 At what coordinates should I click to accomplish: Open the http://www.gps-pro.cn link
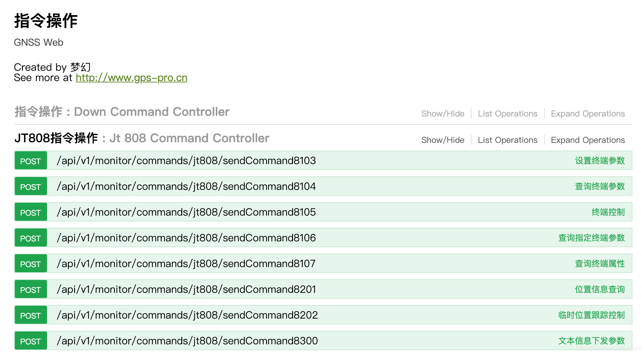[131, 78]
